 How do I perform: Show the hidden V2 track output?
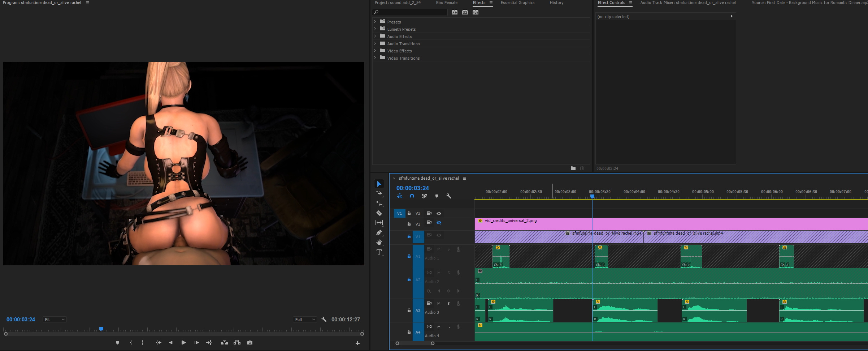(x=439, y=223)
